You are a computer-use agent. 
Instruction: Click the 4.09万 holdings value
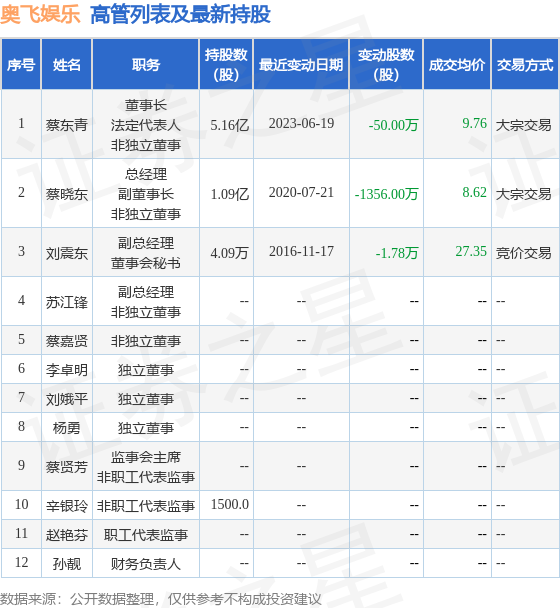pos(229,253)
